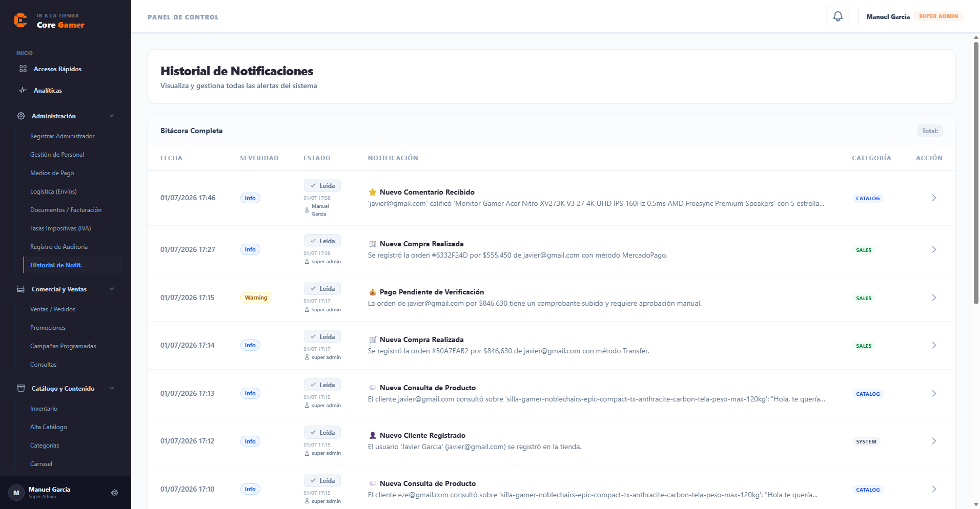Click SYSTEM category badge
This screenshot has width=980, height=509.
click(866, 441)
